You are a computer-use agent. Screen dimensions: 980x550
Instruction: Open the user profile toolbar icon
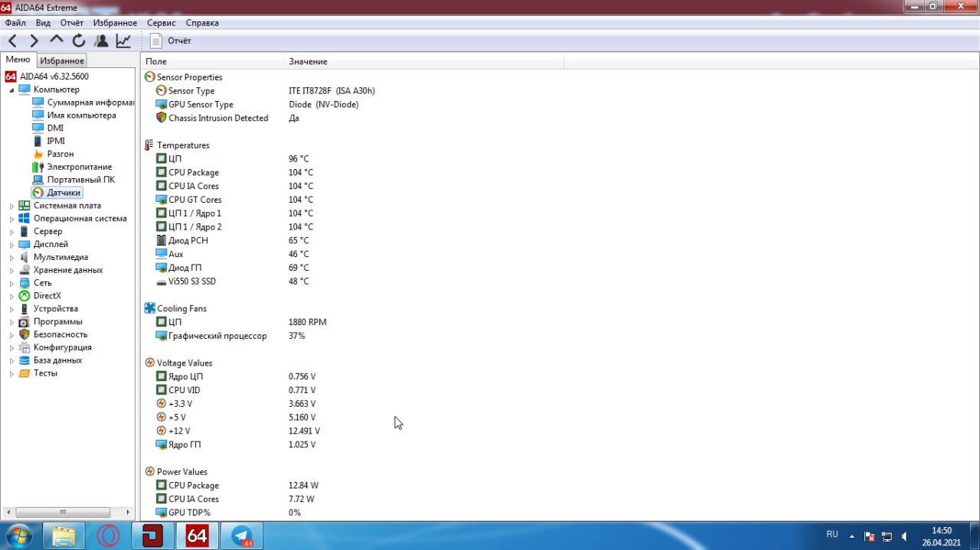click(x=101, y=41)
